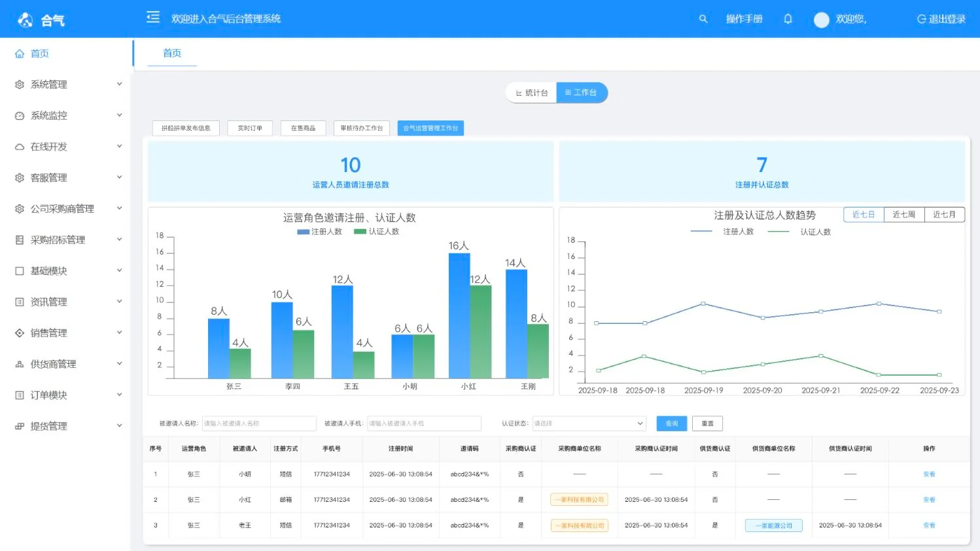
Task: Select the 实时订单 tab
Action: tap(250, 128)
